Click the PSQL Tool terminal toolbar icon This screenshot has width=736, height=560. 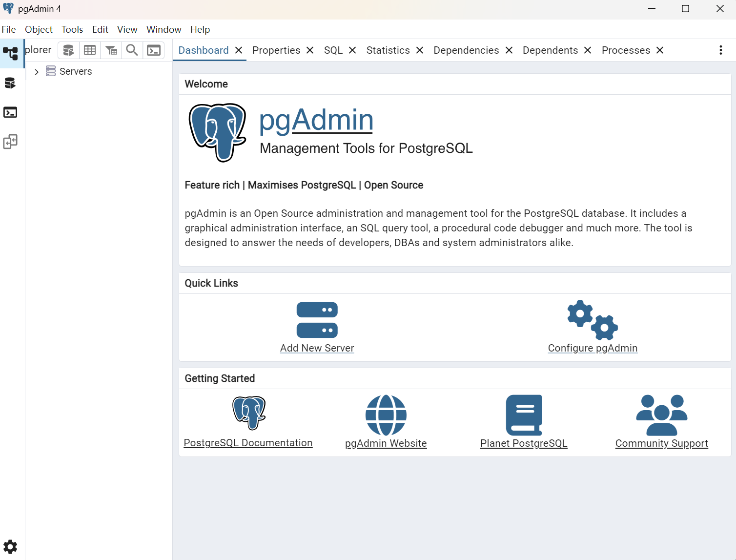point(154,50)
